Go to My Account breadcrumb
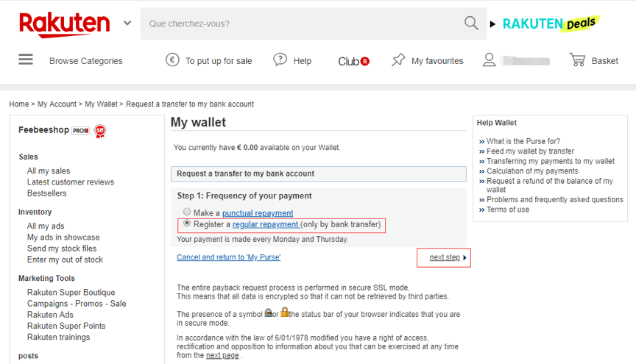Image resolution: width=636 pixels, height=364 pixels. click(57, 104)
